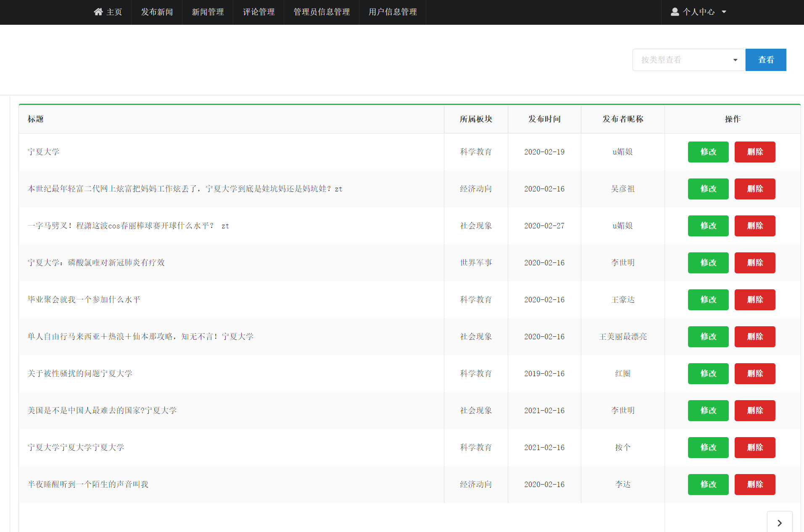Click 删除 for the 吴彦祖 row
This screenshot has height=532, width=804.
(x=755, y=189)
